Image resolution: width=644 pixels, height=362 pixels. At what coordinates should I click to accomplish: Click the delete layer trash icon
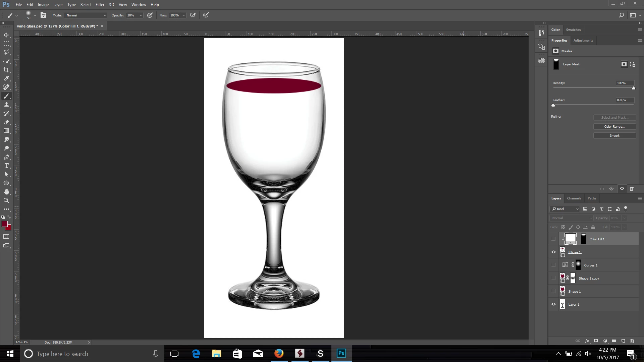(x=632, y=341)
